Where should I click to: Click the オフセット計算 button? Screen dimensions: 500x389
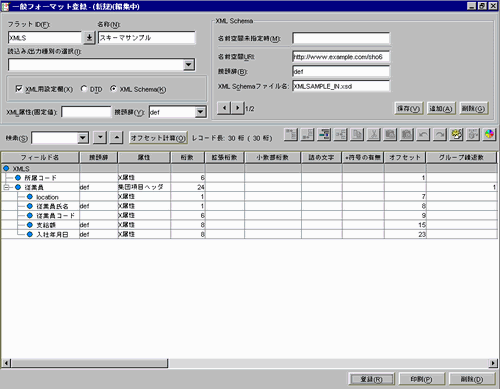[x=158, y=138]
